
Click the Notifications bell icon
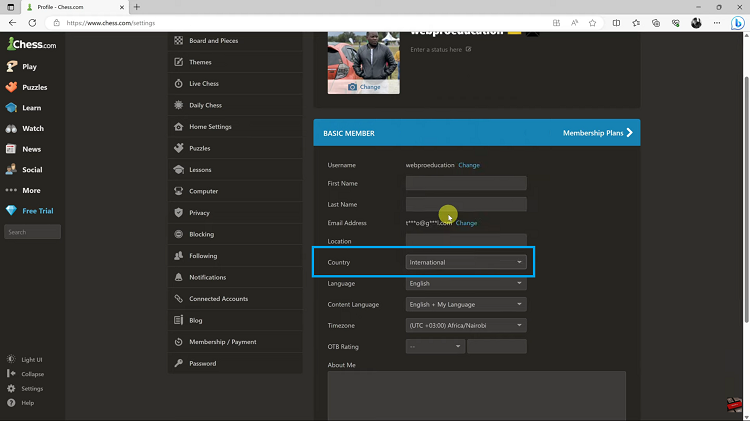point(178,277)
